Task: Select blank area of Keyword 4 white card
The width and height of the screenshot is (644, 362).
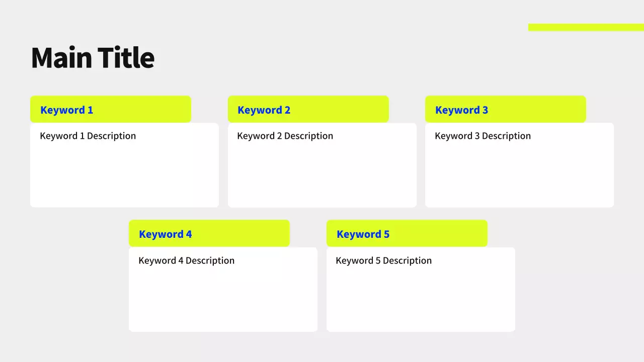Action: pos(223,300)
